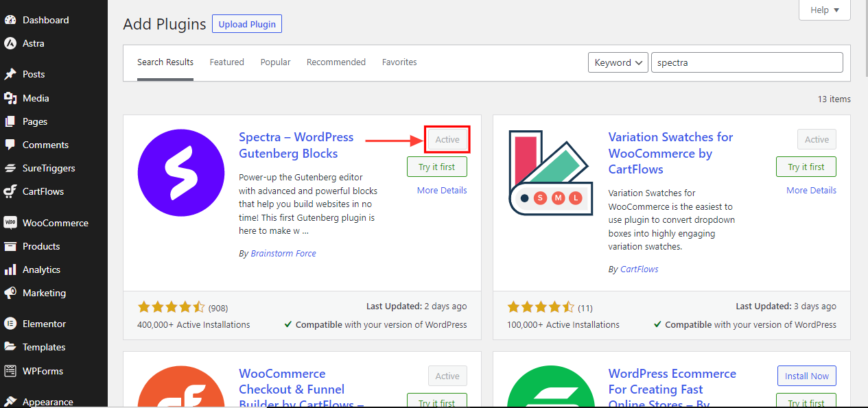Viewport: 868px width, 408px height.
Task: Open Media library icon in sidebar
Action: [10, 98]
